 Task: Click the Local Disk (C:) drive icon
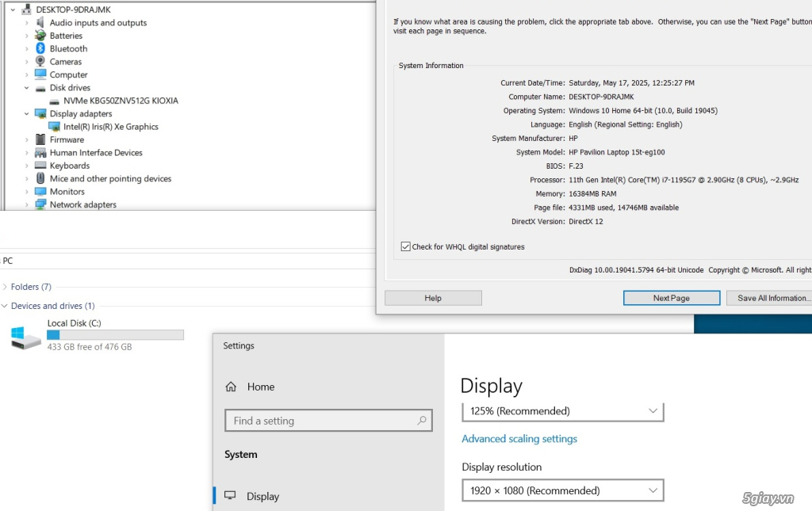click(25, 337)
